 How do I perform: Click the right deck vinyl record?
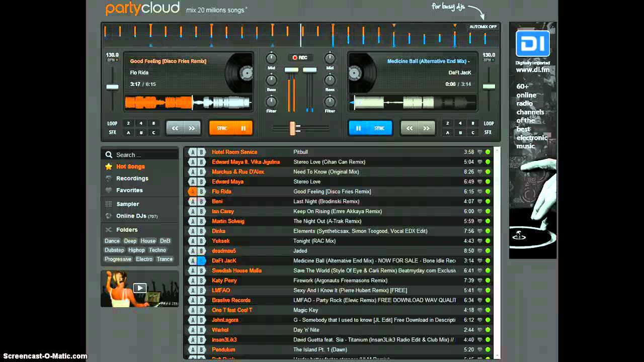362,73
